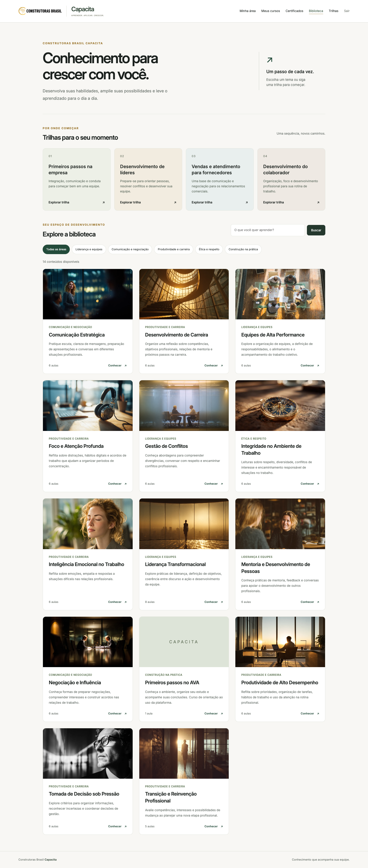
Task: Click the Buscar search button
Action: click(316, 230)
